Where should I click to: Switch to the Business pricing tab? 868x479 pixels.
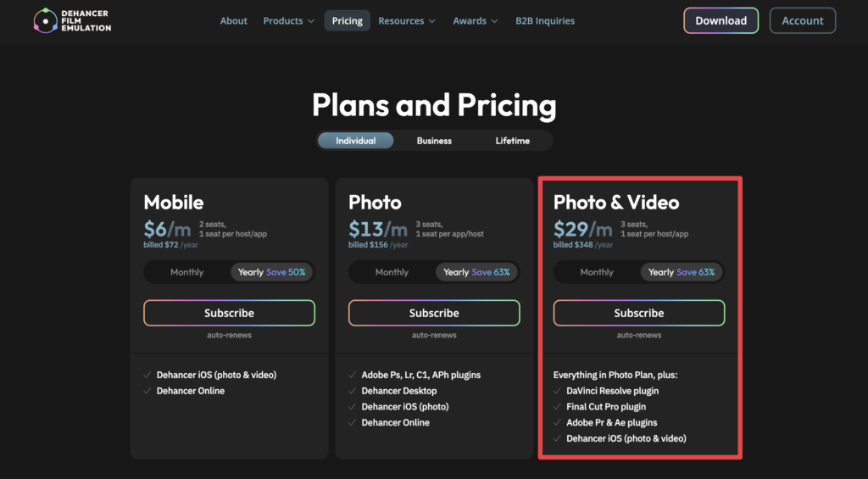click(434, 141)
